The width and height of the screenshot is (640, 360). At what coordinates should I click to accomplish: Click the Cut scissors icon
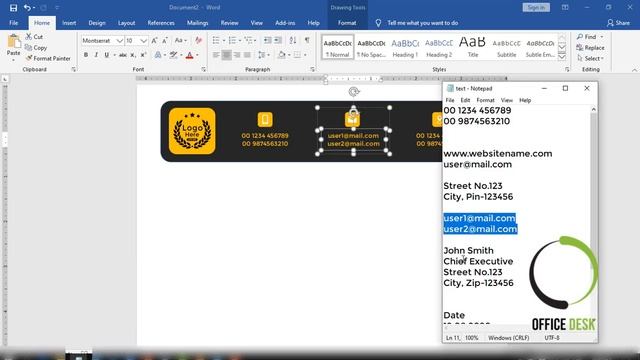(29, 37)
